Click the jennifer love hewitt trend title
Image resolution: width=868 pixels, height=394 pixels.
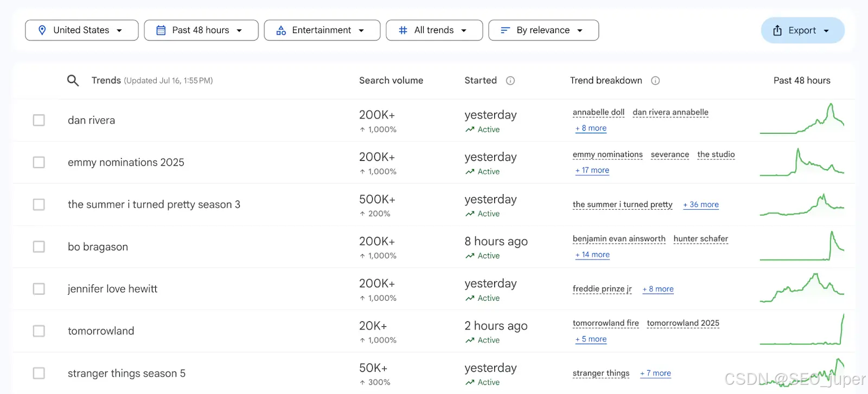(x=112, y=289)
